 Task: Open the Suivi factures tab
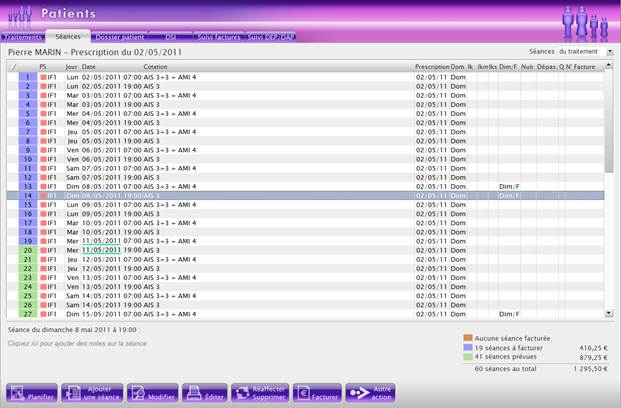click(219, 36)
